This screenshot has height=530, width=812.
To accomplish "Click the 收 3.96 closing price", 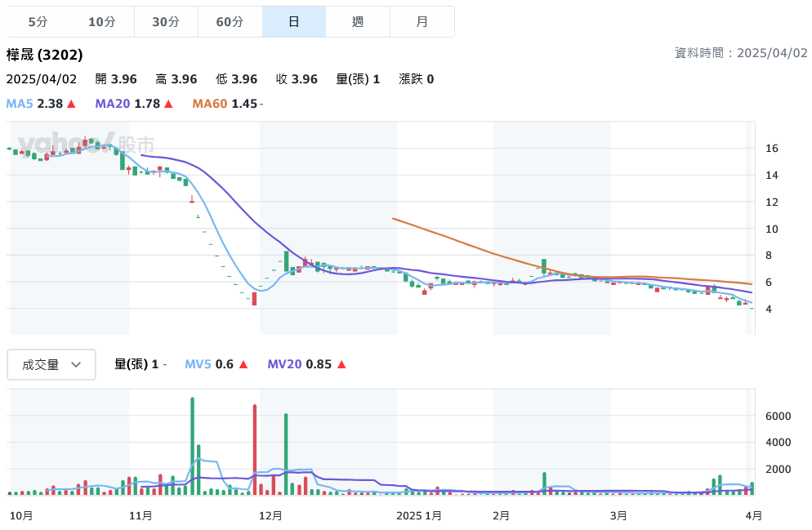I will 297,79.
